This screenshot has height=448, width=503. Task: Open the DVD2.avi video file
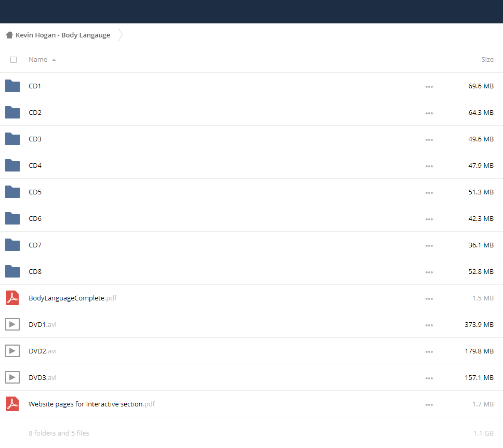tap(42, 351)
